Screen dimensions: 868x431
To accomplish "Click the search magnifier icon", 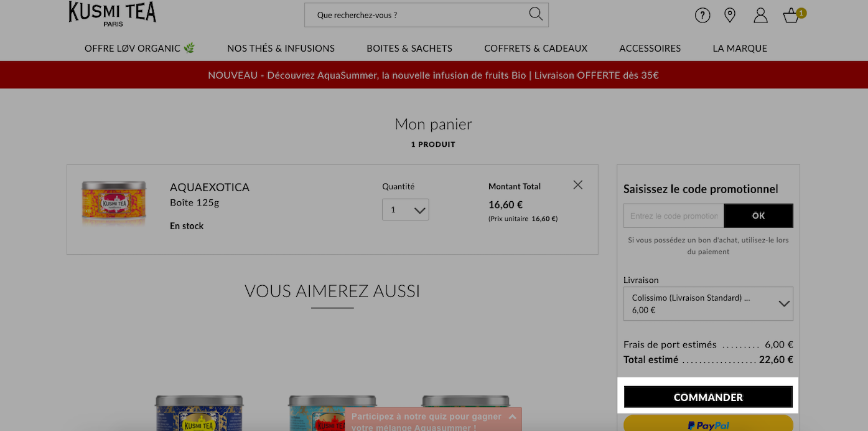I will click(536, 14).
